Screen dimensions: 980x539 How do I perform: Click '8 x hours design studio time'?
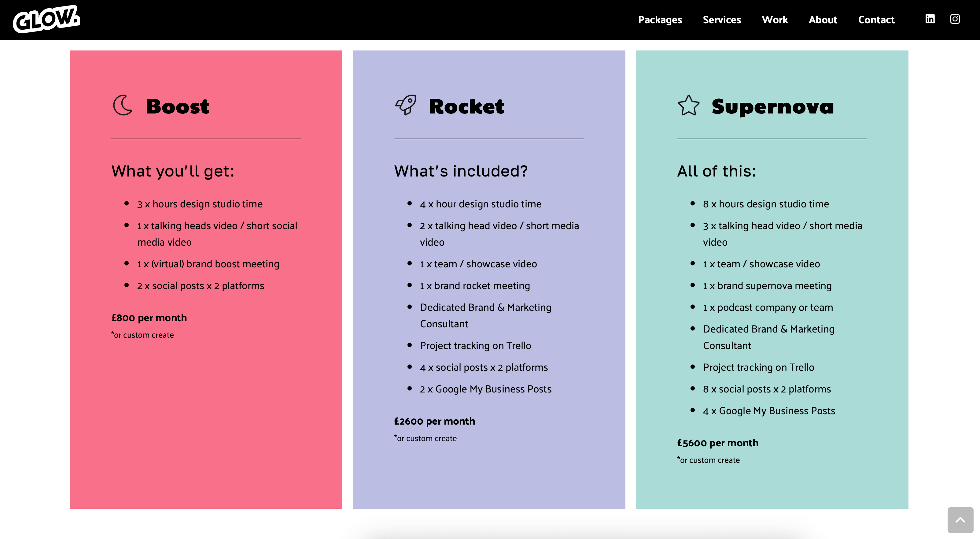pyautogui.click(x=766, y=204)
